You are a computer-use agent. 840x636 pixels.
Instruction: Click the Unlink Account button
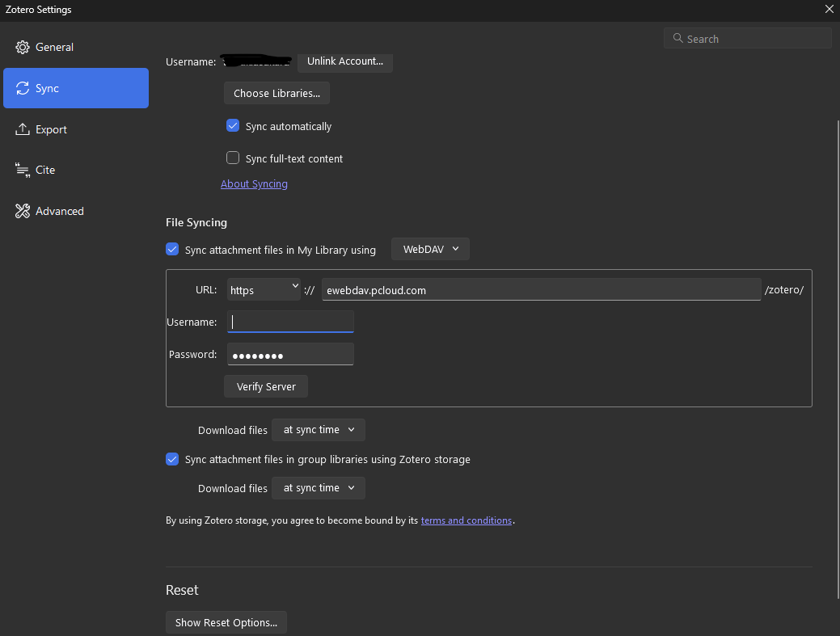coord(345,61)
